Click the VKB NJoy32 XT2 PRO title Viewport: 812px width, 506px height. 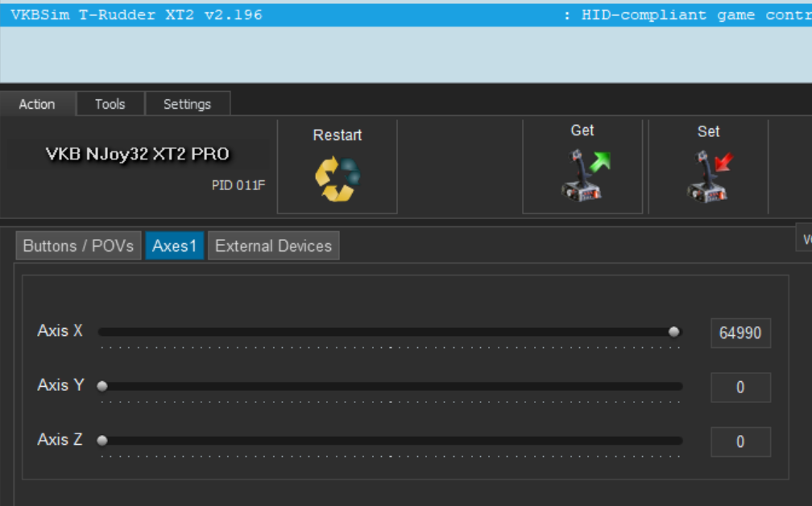point(138,154)
